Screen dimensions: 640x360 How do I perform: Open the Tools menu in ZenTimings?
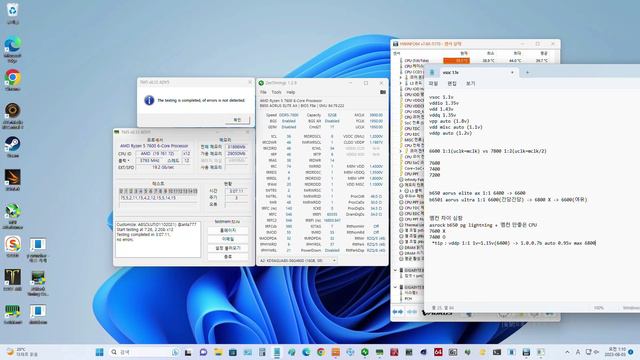[276, 92]
